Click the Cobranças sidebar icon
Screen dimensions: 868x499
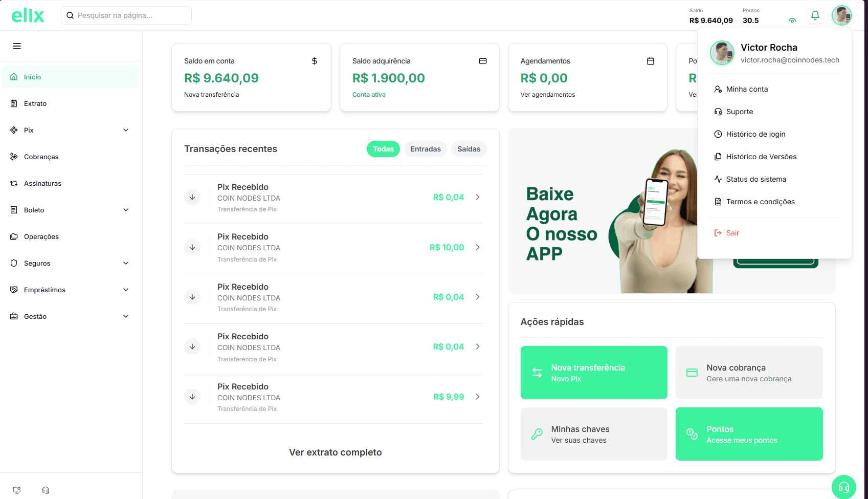[x=14, y=157]
